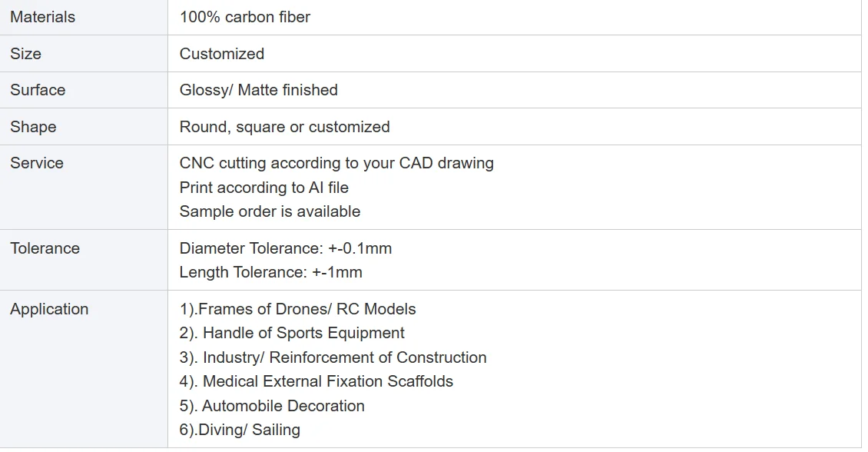Click the Materials row label

42,17
